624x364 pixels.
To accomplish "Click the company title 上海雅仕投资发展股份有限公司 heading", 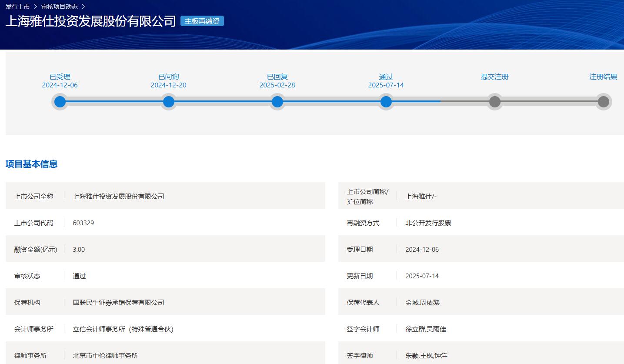I will [x=90, y=21].
